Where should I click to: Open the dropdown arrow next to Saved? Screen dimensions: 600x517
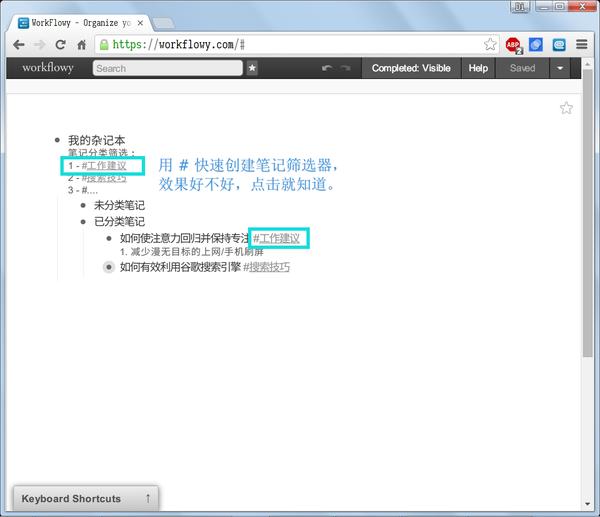pos(560,68)
